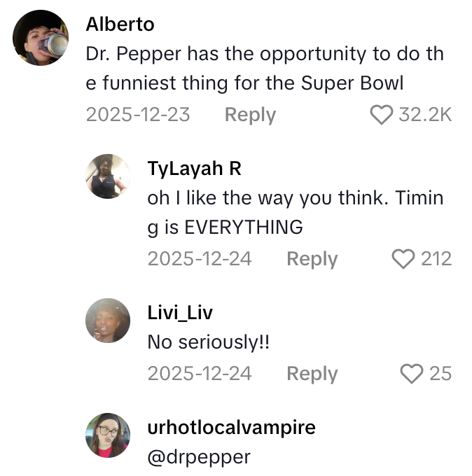This screenshot has width=472, height=476.
Task: Reply to Alberto's comment
Action: 250,115
